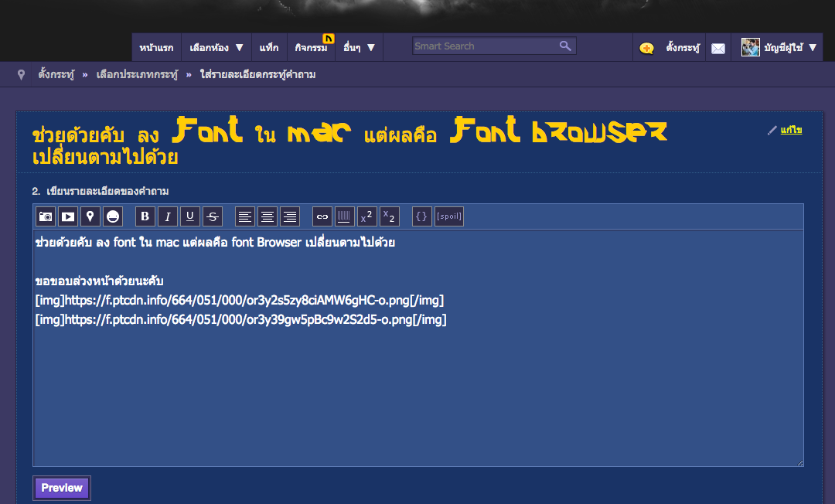Expand the บัญชีผู้ใช้ account dropdown

(x=790, y=47)
